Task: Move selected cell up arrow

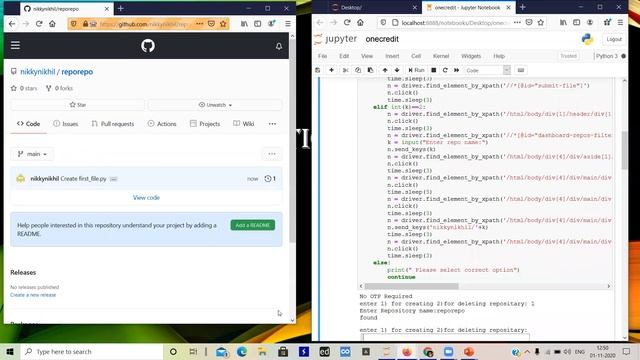Action: [385, 70]
